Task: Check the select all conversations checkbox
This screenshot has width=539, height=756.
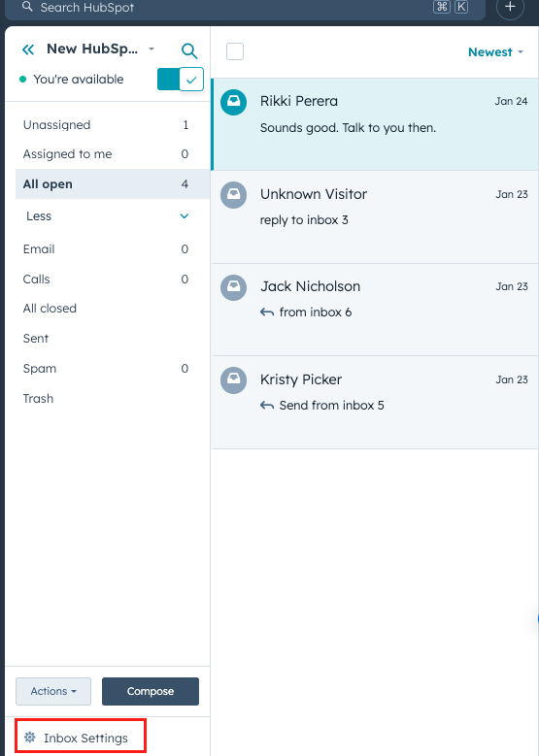Action: click(235, 51)
